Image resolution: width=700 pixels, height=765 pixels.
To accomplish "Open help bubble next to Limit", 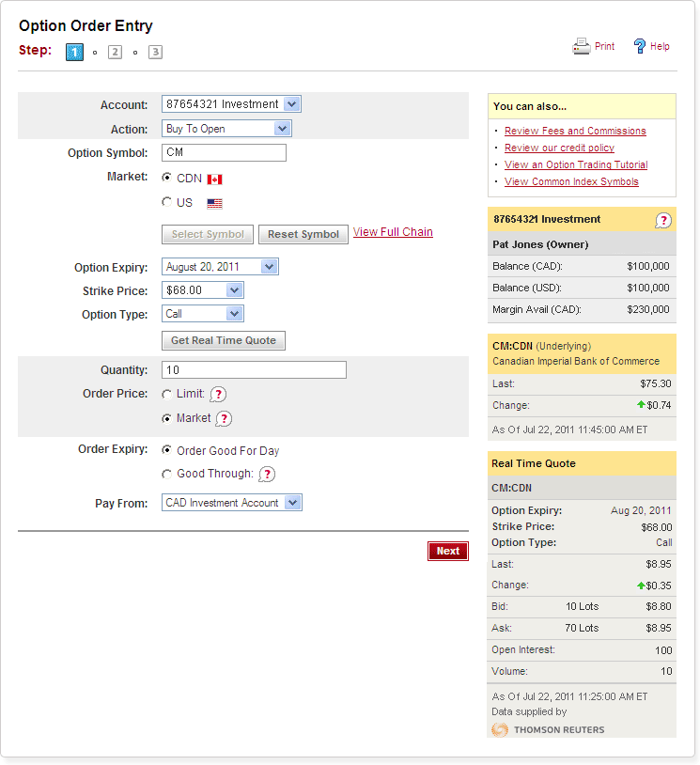I will point(218,394).
